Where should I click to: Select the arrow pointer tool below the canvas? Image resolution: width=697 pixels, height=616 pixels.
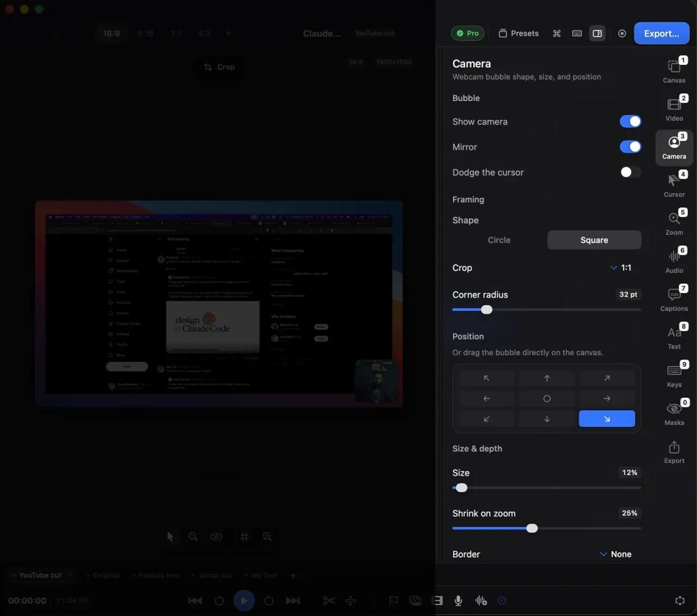(x=171, y=536)
